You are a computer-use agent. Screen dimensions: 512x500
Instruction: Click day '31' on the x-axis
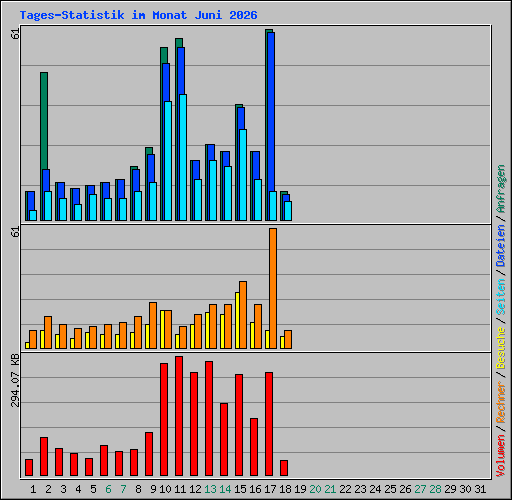(480, 489)
